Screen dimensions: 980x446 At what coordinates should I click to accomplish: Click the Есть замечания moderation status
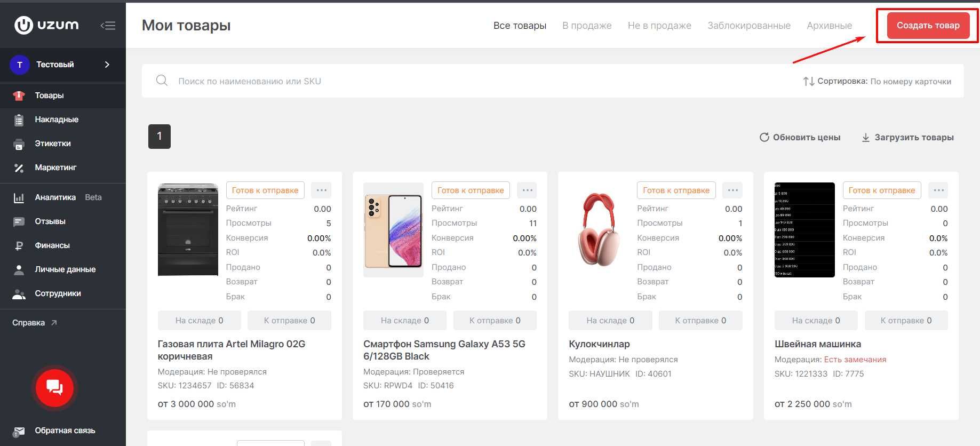[x=855, y=360]
